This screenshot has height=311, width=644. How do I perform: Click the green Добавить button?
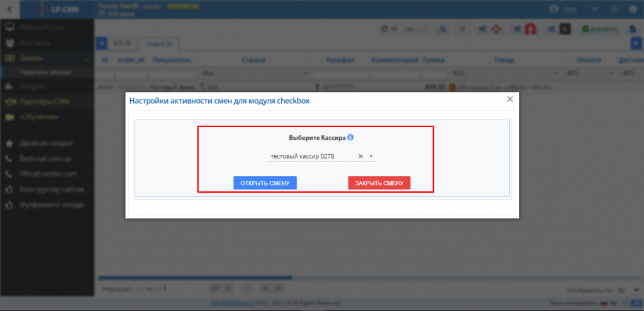(599, 29)
